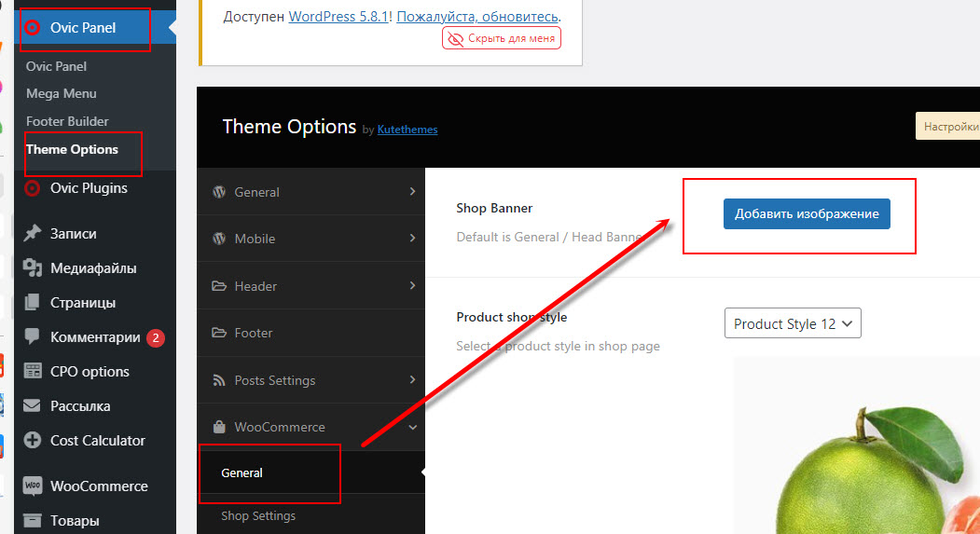Select the Shop Settings sub-tab
The height and width of the screenshot is (534, 980).
(311, 516)
